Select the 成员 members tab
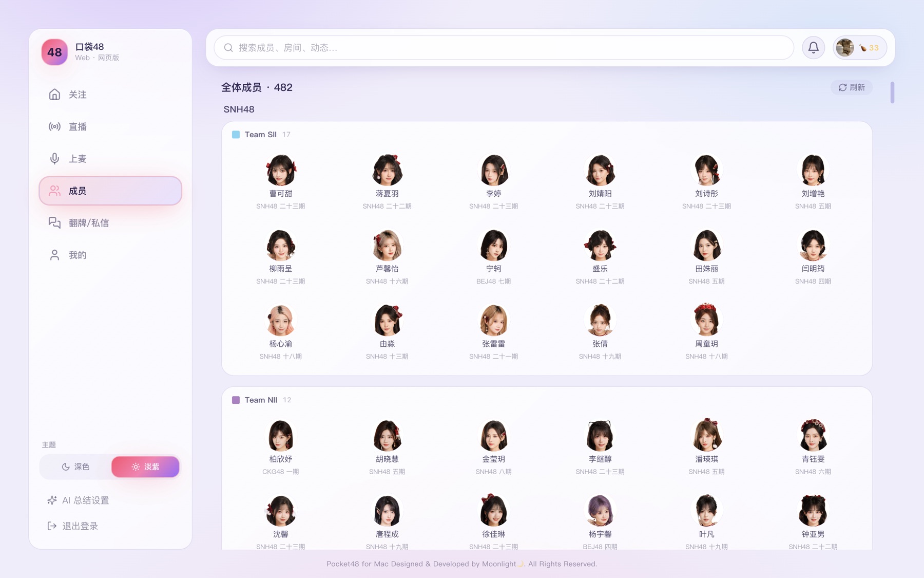This screenshot has width=924, height=578. 110,191
